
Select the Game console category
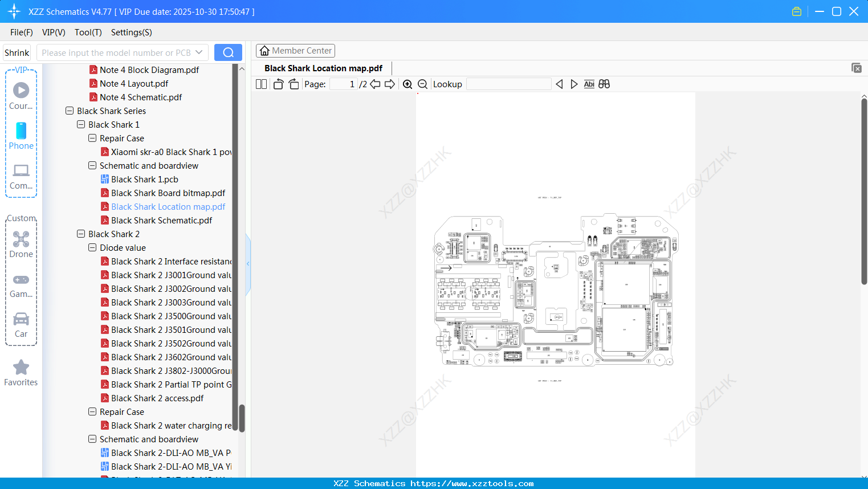[21, 285]
